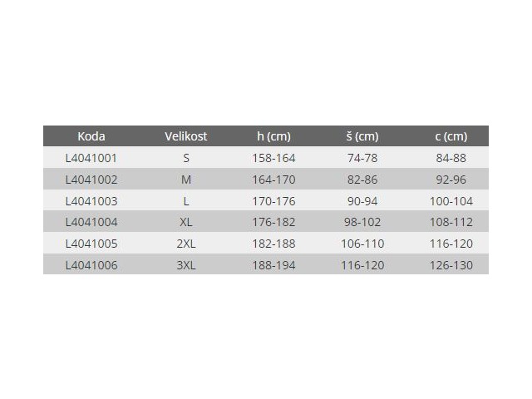Select height range 164-170
Image resolution: width=532 pixels, height=399 pixels.
274,179
